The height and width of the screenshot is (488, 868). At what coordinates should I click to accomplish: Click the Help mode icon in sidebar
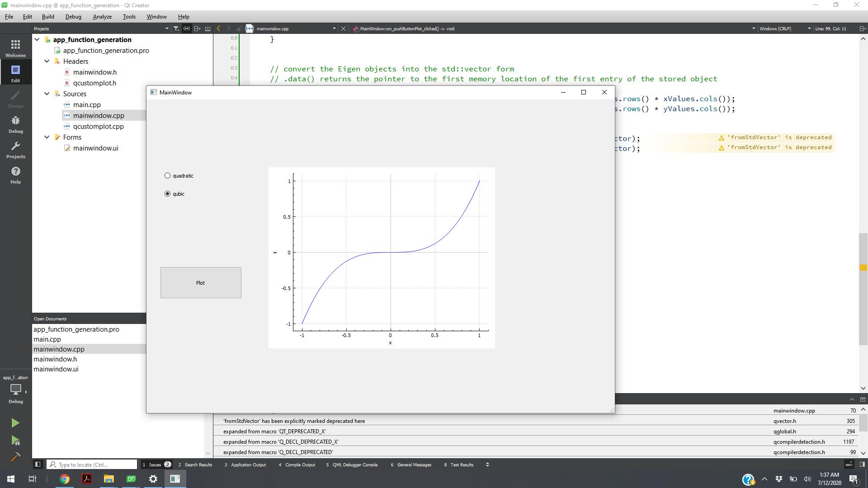[15, 174]
